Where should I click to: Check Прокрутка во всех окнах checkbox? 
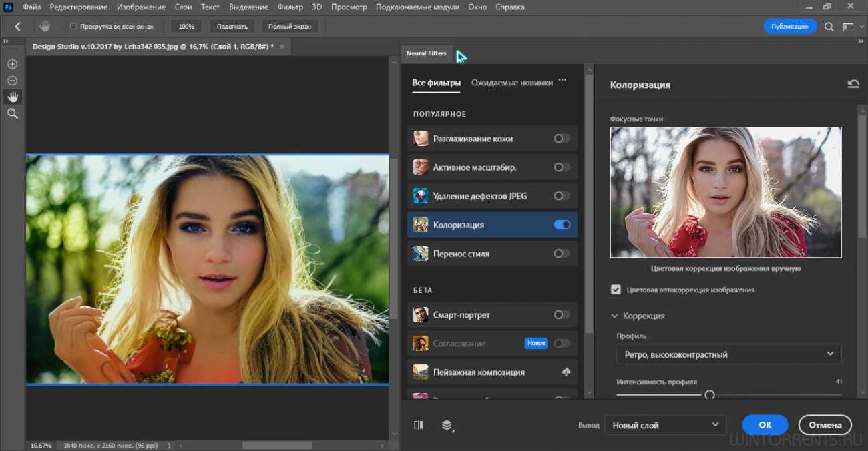73,27
